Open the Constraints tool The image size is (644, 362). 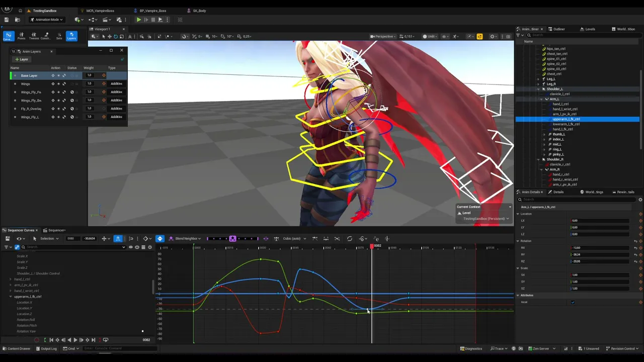(x=45, y=36)
